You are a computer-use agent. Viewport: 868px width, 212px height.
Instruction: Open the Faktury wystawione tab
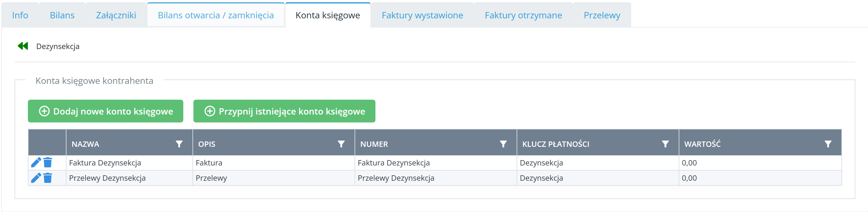[x=422, y=15]
